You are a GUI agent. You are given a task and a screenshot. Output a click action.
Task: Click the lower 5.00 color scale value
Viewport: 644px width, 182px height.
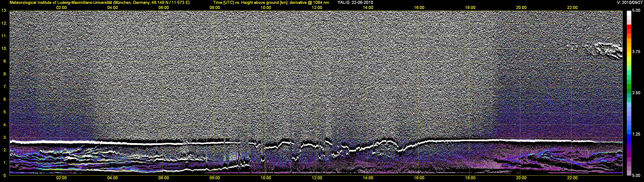[636, 176]
